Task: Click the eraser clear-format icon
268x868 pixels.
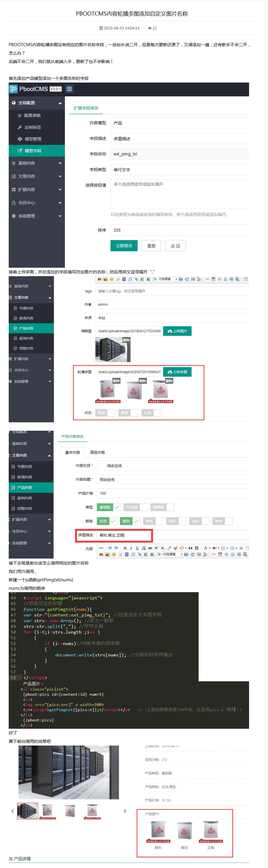Action: point(169,548)
